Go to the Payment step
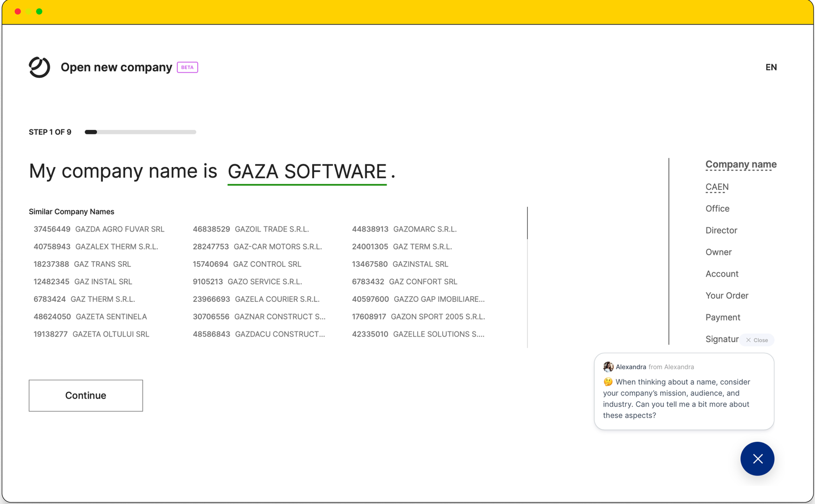This screenshot has height=504, width=815. pos(723,318)
